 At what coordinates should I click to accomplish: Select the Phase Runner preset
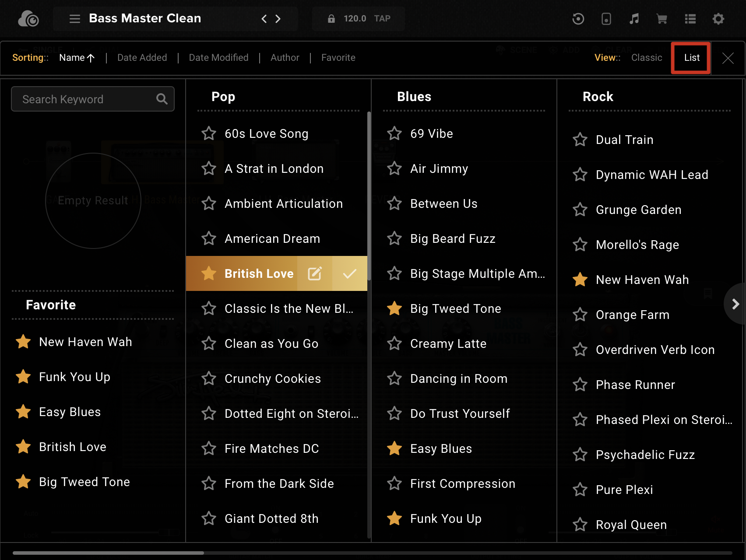click(635, 385)
